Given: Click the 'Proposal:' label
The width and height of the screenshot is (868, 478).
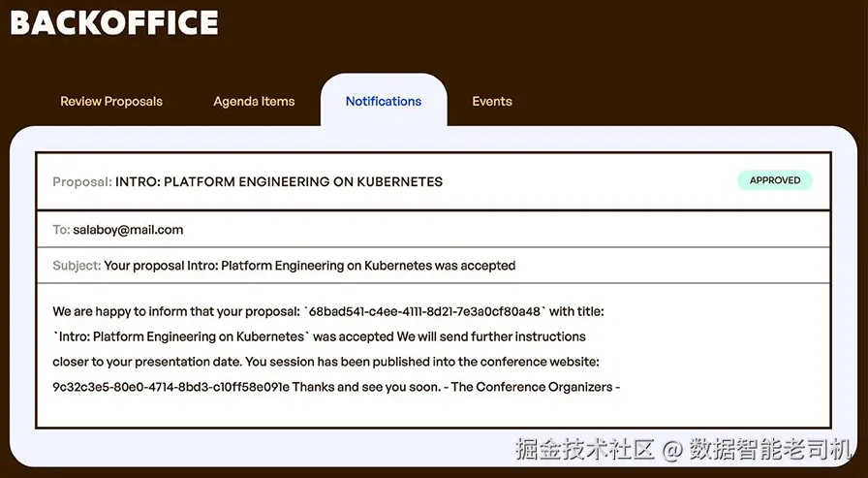Looking at the screenshot, I should [x=82, y=181].
